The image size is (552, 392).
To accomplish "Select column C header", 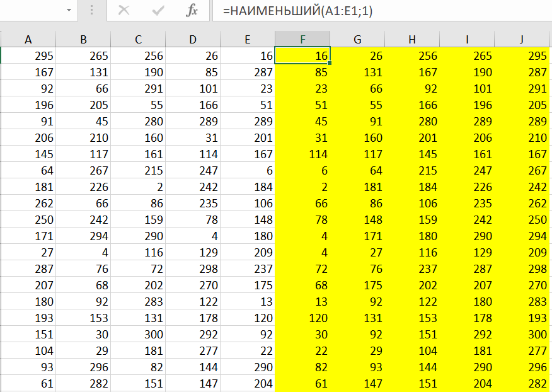I will (138, 40).
